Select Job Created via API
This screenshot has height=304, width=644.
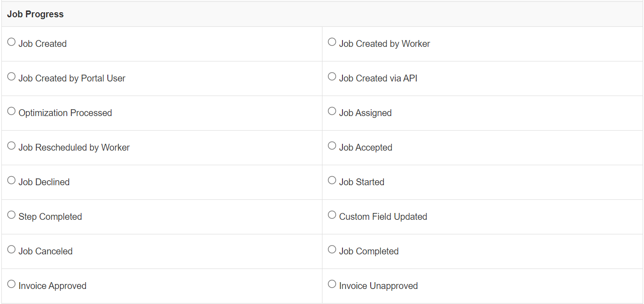coord(332,76)
